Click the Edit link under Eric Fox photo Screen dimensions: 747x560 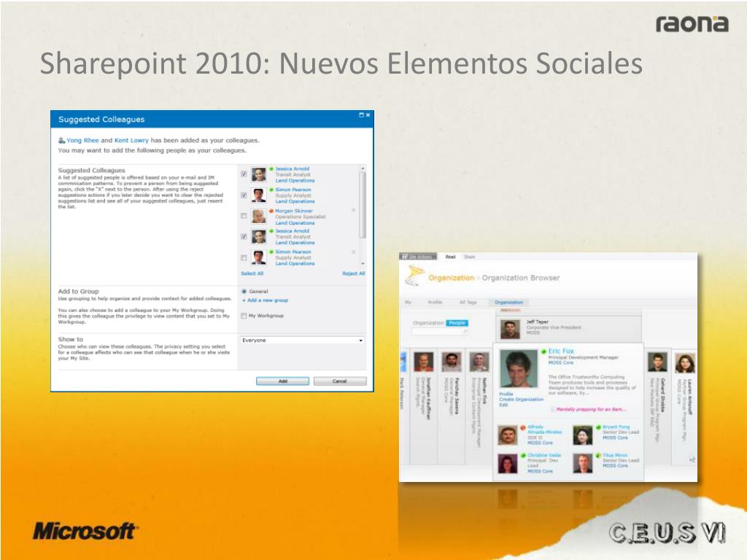[503, 405]
